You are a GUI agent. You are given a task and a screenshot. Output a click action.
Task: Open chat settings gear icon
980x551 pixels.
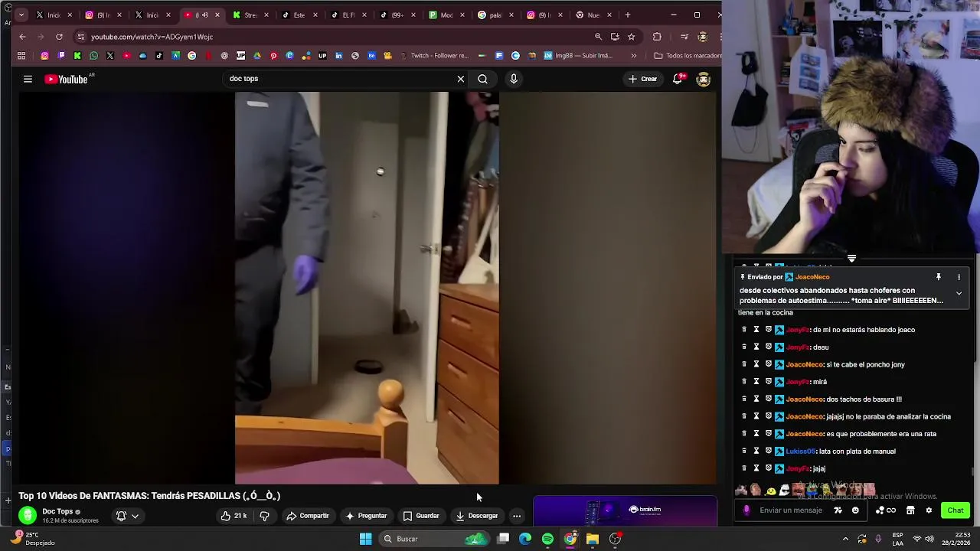pyautogui.click(x=929, y=510)
